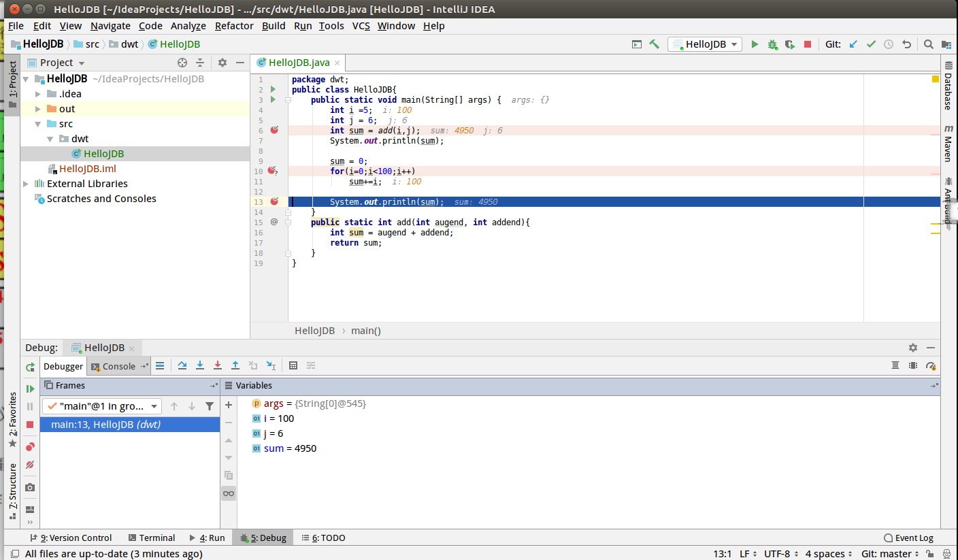This screenshot has height=560, width=958.
Task: Toggle breakpoint on line 13
Action: (x=274, y=201)
